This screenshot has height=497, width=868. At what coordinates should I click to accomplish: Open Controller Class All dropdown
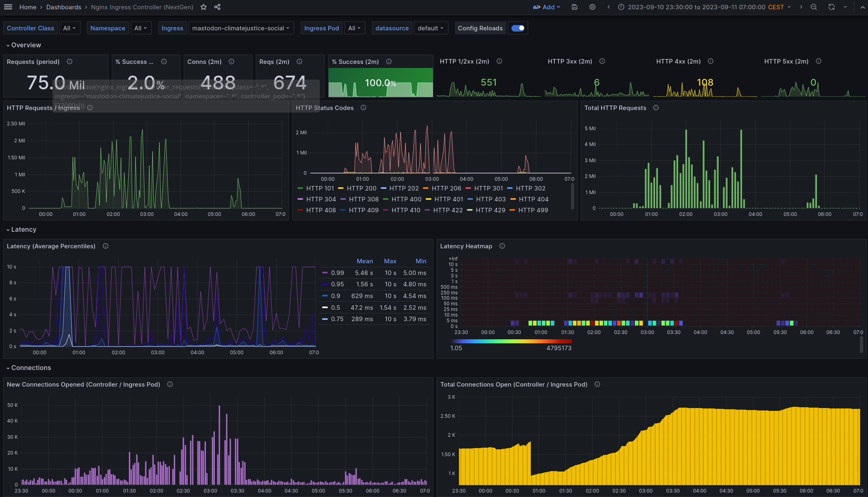70,28
